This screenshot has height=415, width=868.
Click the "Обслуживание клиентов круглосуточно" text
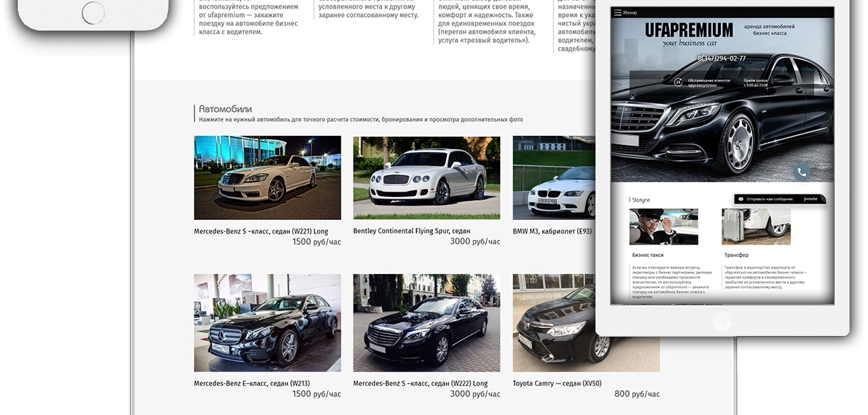[x=708, y=83]
